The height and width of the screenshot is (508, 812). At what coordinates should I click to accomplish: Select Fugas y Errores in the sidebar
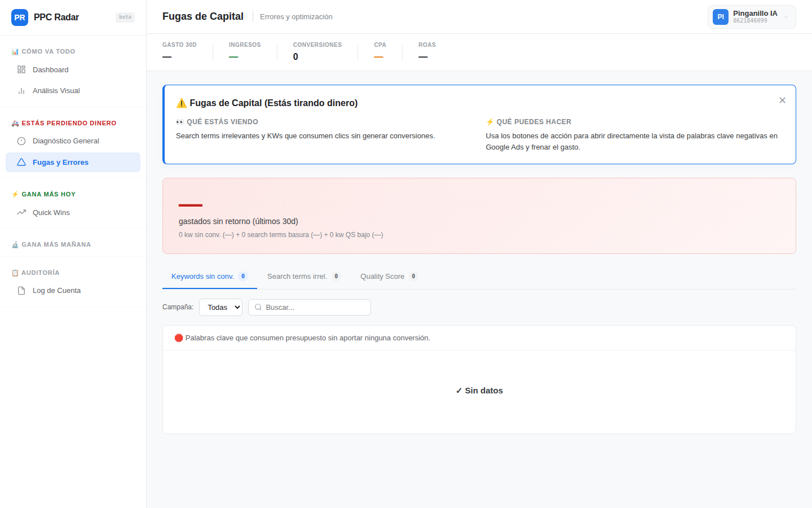point(73,162)
